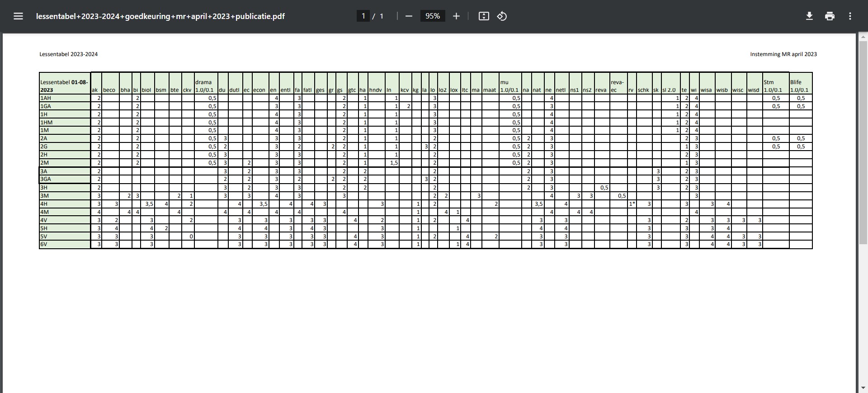Click the fit to page icon

pos(484,16)
